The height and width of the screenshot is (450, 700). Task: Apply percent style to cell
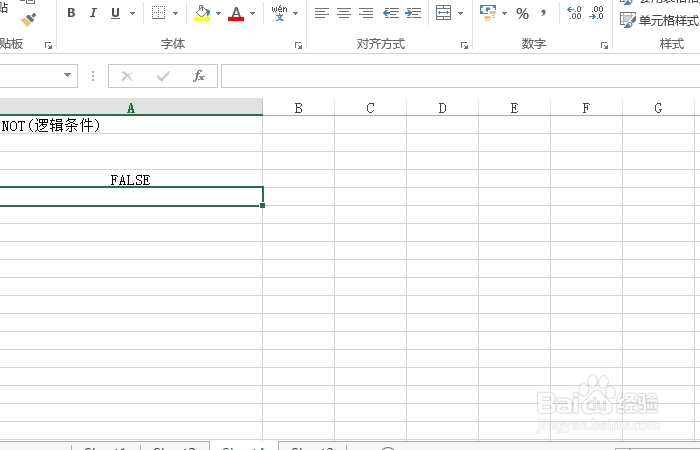tap(522, 13)
